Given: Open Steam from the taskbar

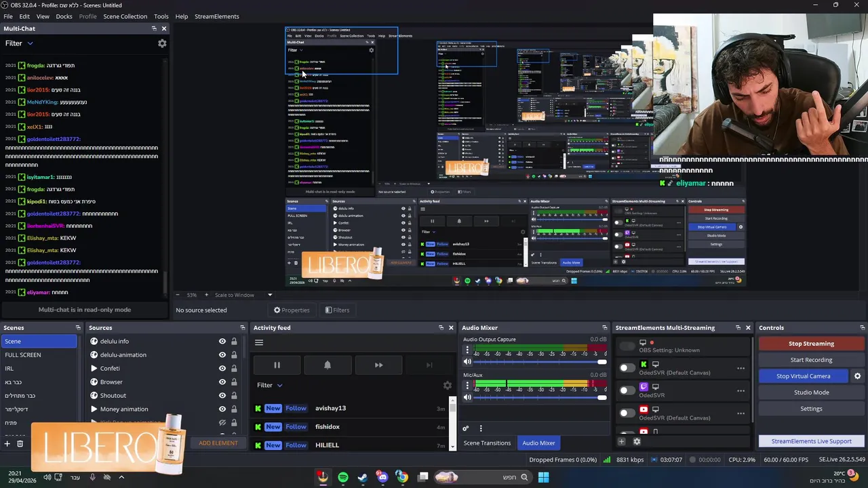Looking at the screenshot, I should pos(363,477).
